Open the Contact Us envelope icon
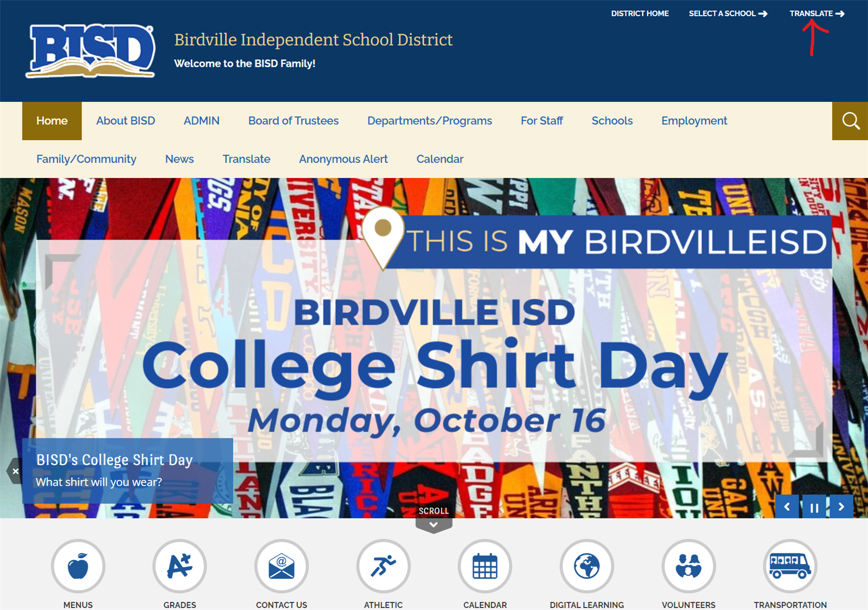 (x=282, y=566)
